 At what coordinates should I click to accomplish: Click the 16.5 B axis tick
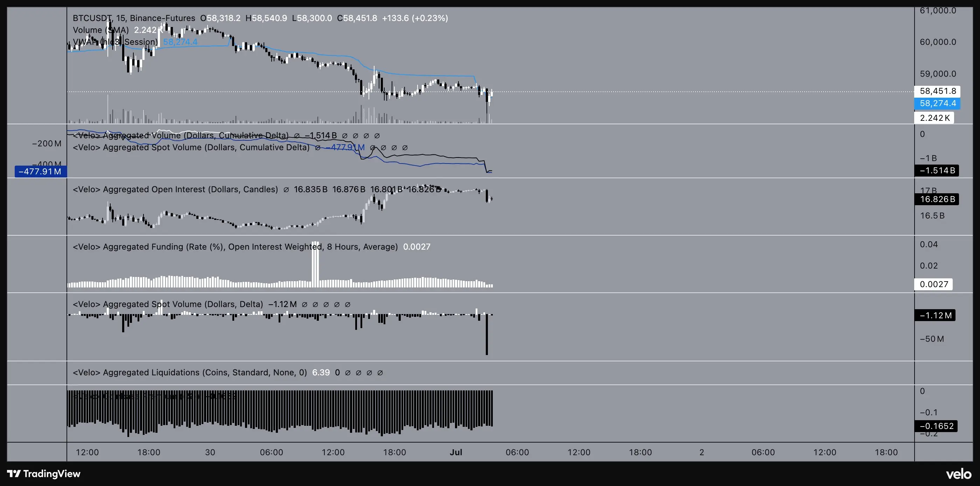point(932,216)
